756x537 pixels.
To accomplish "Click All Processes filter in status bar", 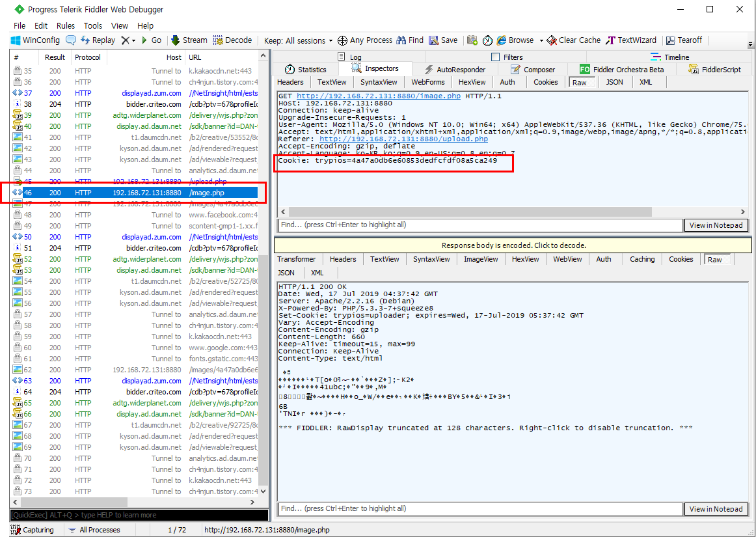I will click(x=94, y=530).
